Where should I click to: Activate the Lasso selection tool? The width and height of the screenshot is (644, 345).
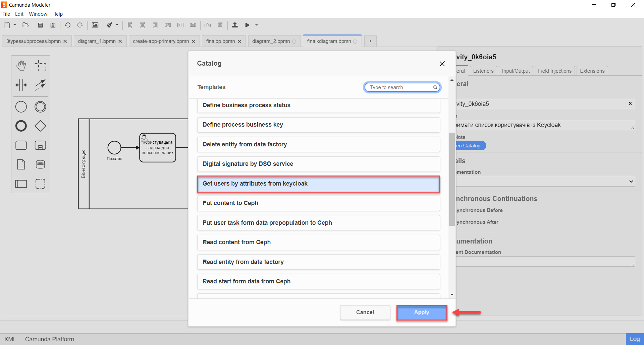(x=40, y=66)
